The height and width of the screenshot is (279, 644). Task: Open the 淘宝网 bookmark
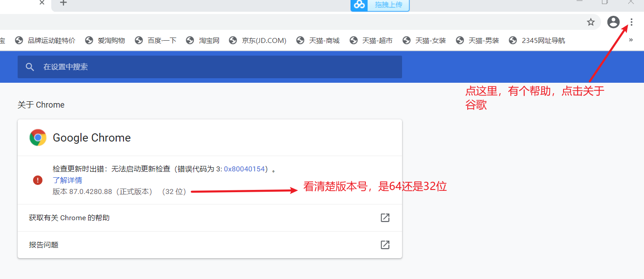tap(209, 40)
